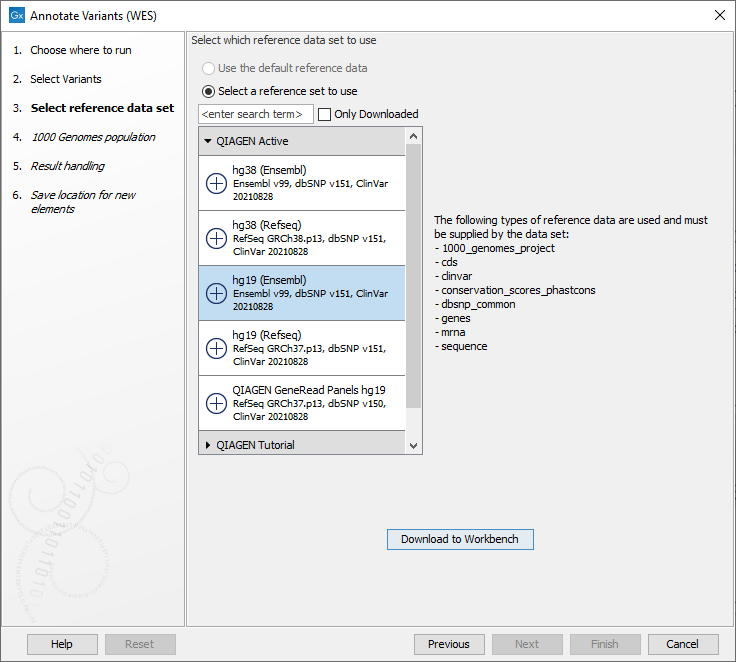Click the plus icon for hg19 (Refseq)
736x662 pixels.
(216, 348)
